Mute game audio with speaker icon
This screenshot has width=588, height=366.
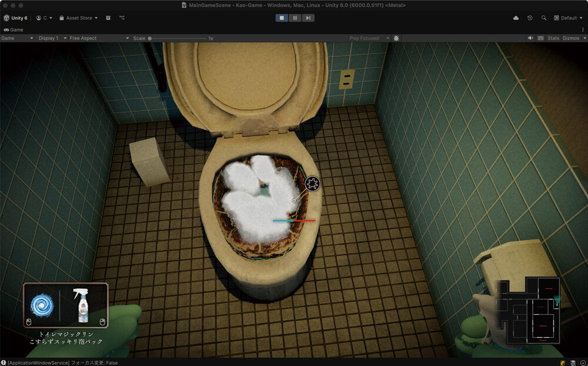(530, 38)
